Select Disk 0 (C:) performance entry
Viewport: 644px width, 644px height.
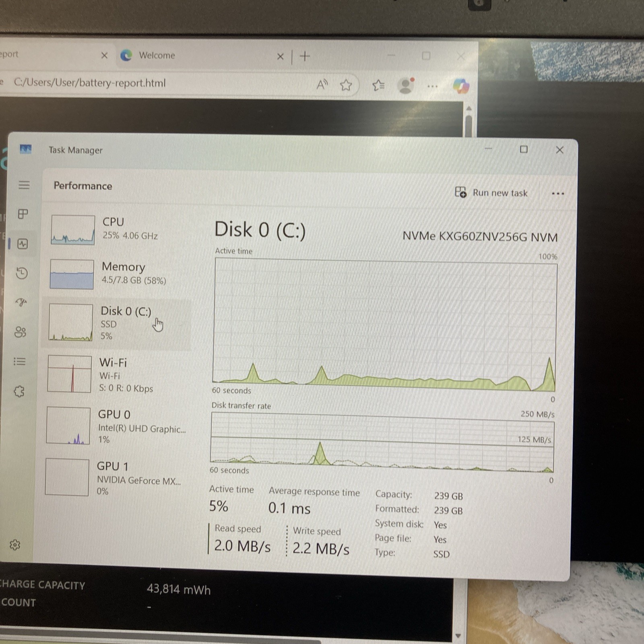[117, 323]
